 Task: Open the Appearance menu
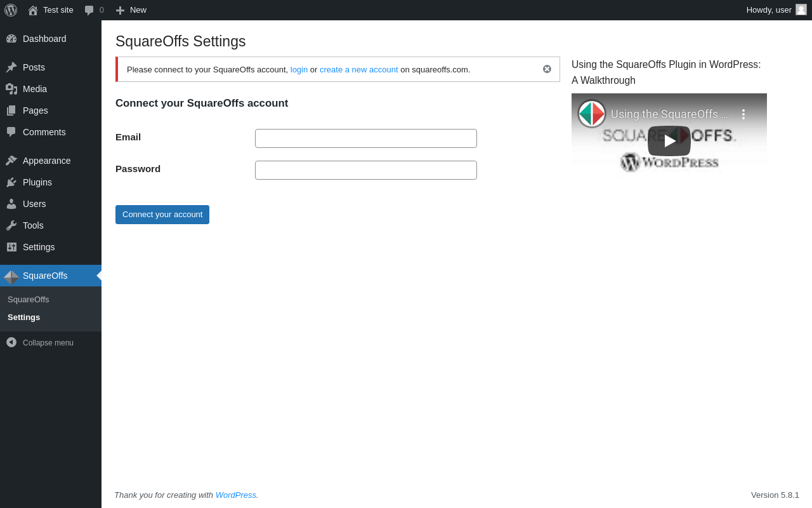(x=46, y=161)
